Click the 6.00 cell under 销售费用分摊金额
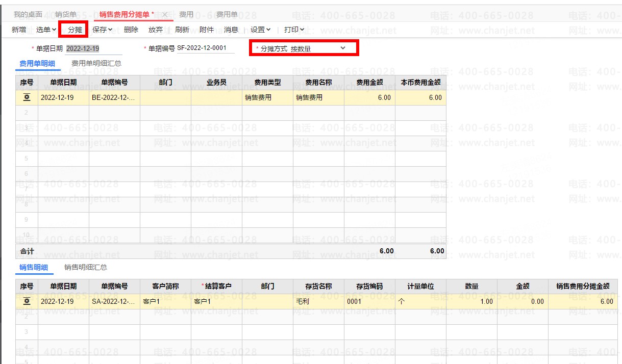The width and height of the screenshot is (622, 364). [583, 301]
